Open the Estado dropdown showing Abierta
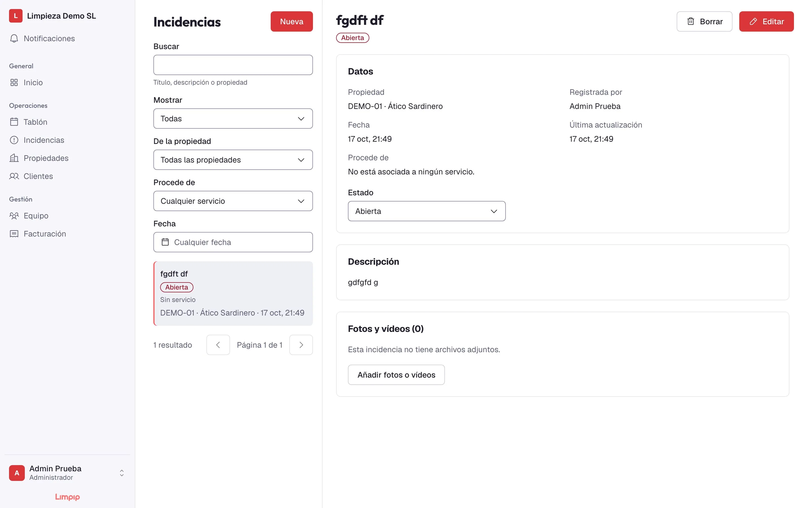This screenshot has width=812, height=508. point(427,211)
